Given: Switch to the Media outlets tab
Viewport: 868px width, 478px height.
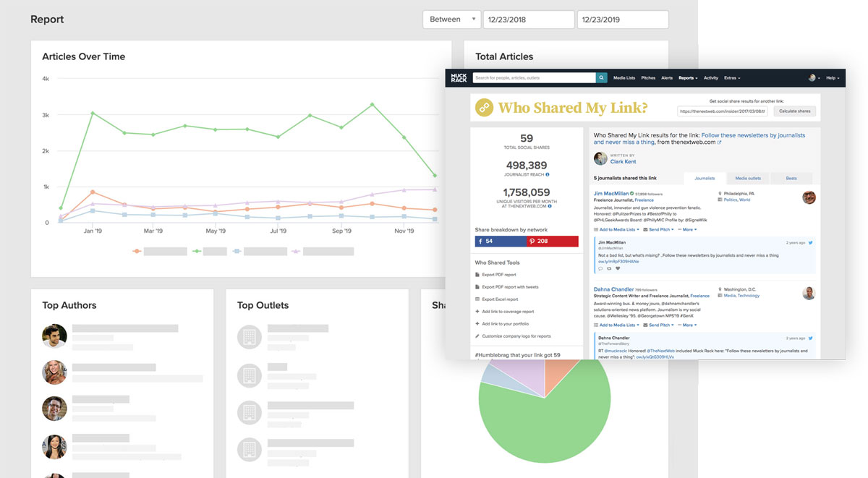Looking at the screenshot, I should 747,178.
